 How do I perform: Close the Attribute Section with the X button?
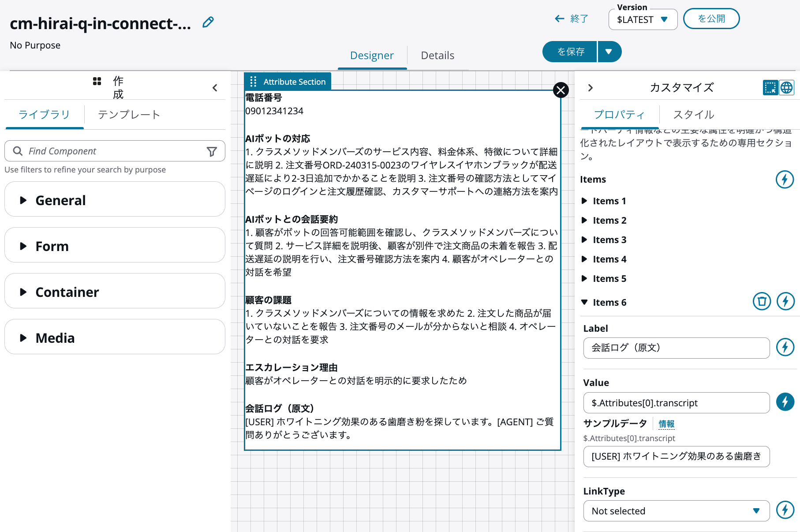[561, 90]
